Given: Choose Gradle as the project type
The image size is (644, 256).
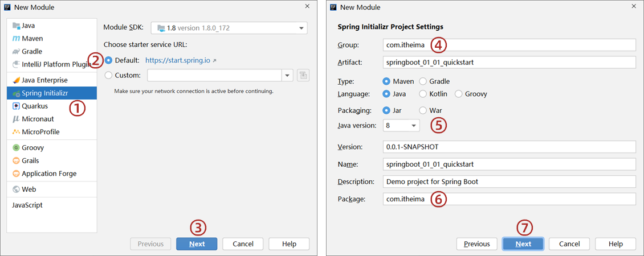Looking at the screenshot, I should tap(423, 81).
